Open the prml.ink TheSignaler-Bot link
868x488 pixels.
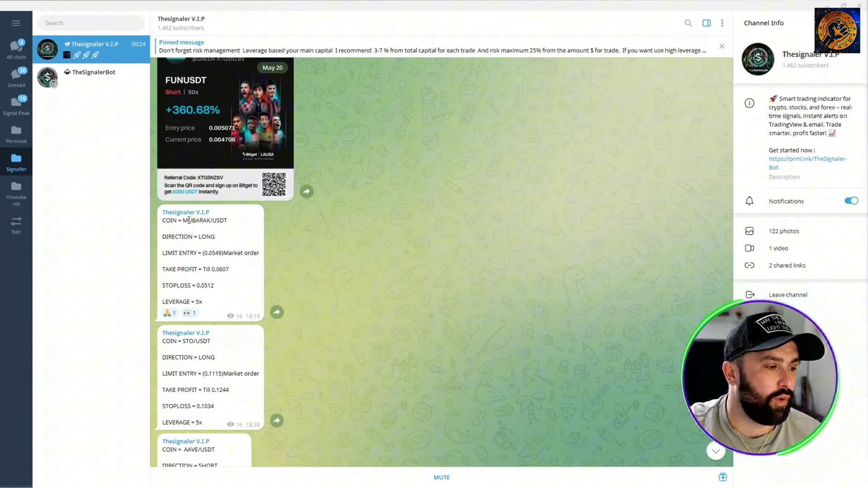pos(807,163)
